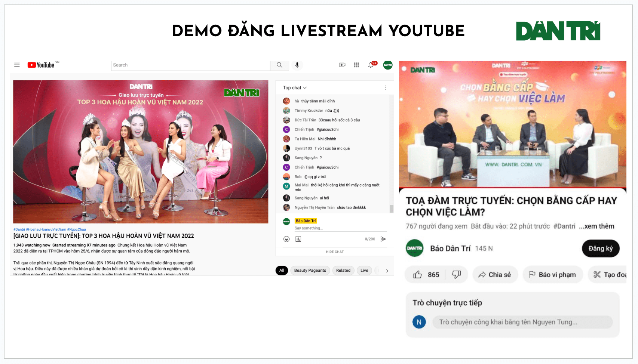The image size is (638, 364).
Task: Open the YouTube hamburger guide menu
Action: click(x=17, y=65)
